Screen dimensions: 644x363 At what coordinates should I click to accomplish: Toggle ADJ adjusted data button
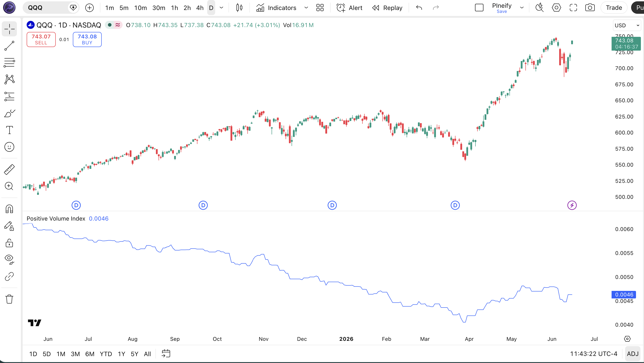(632, 354)
